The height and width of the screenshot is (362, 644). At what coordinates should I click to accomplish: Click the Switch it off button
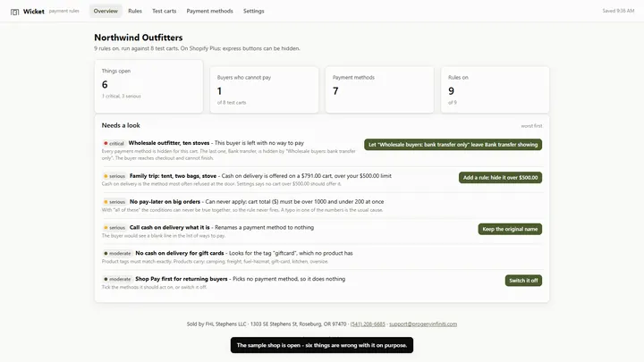pyautogui.click(x=523, y=281)
